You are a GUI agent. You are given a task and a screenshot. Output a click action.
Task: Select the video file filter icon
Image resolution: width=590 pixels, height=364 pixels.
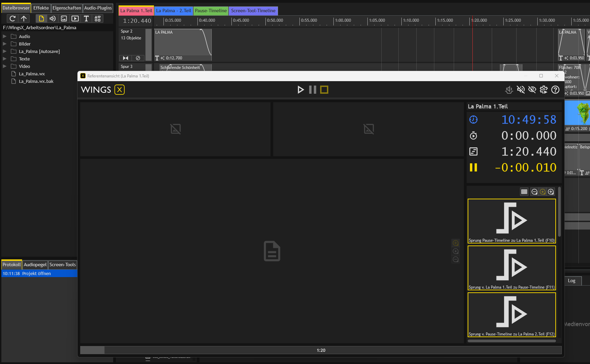pos(75,19)
